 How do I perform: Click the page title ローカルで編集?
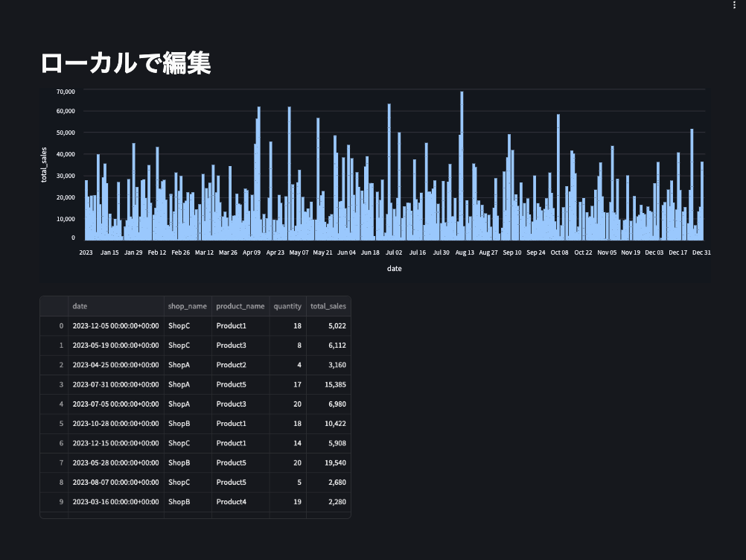click(x=127, y=63)
